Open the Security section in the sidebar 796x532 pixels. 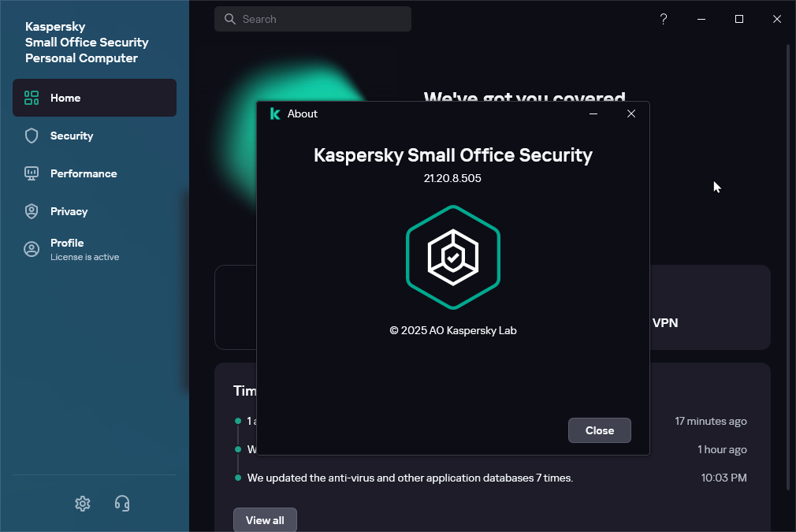tap(95, 136)
